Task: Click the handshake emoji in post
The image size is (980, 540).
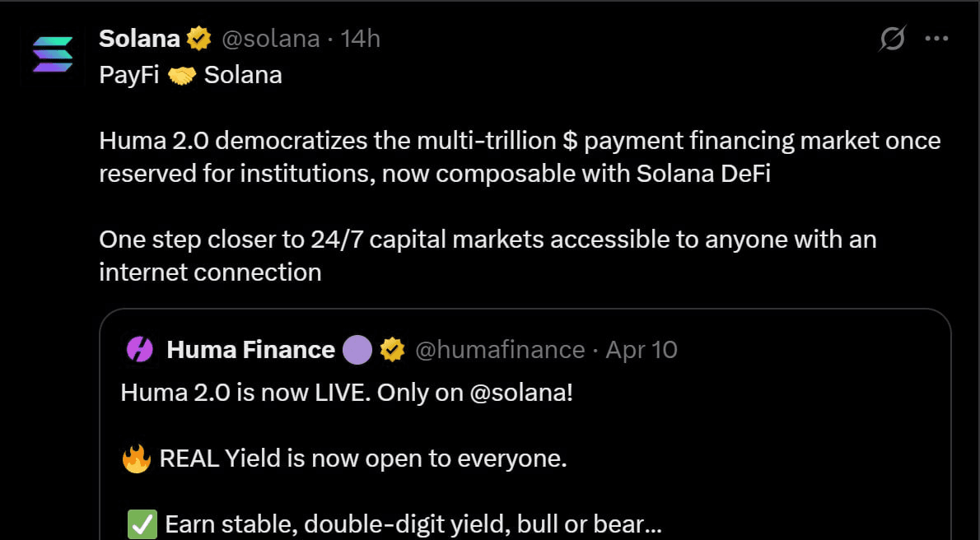Action: click(x=181, y=76)
